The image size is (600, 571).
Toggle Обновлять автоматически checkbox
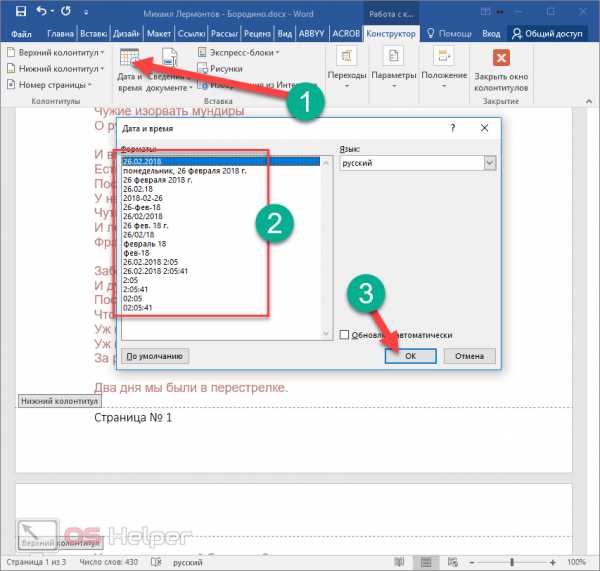(344, 335)
